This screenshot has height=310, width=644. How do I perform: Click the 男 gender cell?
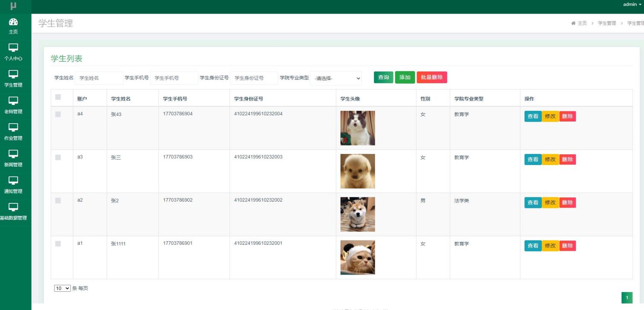[423, 200]
